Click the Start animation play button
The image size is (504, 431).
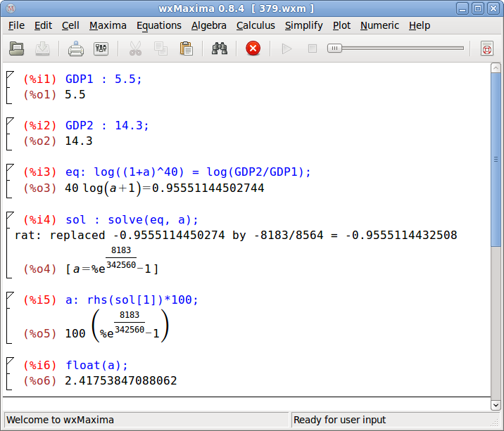[286, 49]
